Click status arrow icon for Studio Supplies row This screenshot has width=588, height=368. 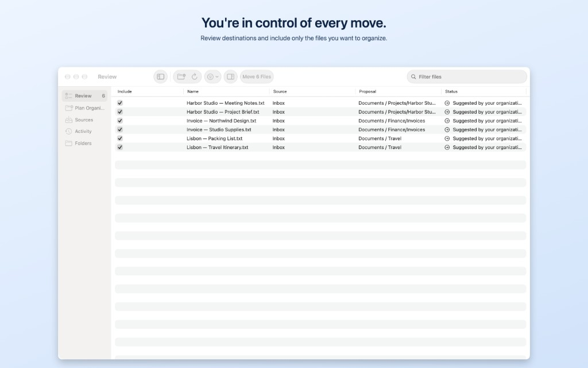447,129
